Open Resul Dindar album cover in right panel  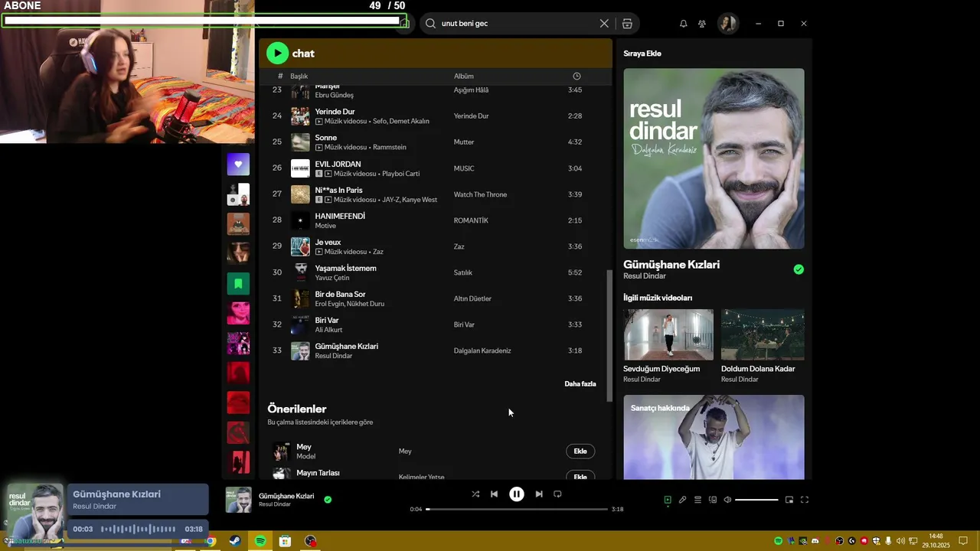pyautogui.click(x=714, y=158)
